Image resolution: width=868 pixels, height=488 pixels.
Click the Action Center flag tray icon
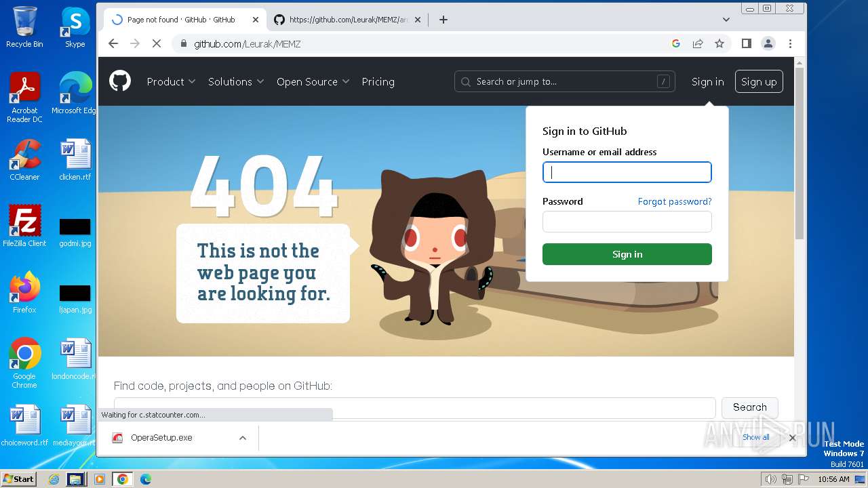coord(804,479)
